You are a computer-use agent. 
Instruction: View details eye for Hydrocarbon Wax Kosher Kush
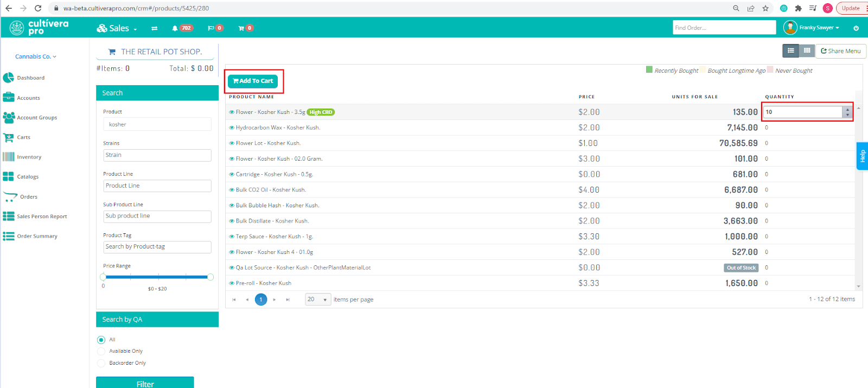point(232,128)
